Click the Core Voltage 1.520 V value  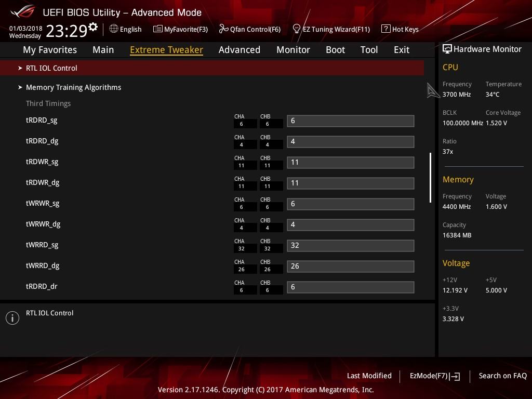point(496,123)
